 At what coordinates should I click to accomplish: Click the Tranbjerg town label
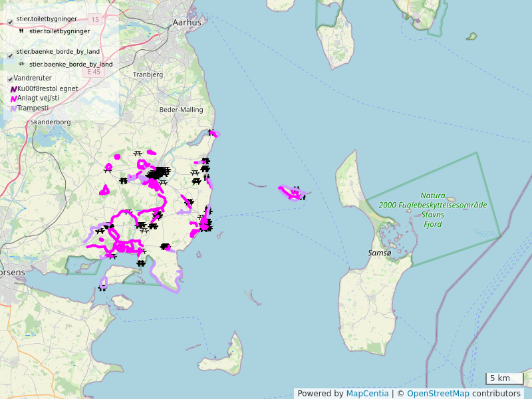[x=148, y=75]
